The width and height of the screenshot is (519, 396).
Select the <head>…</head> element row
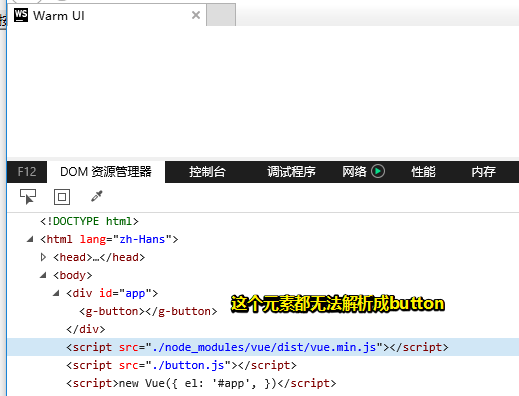click(99, 257)
